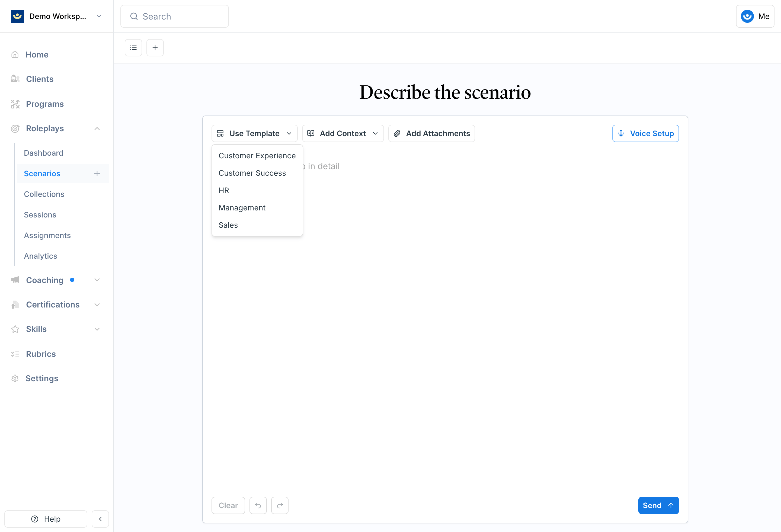
Task: Click into the scenario description text area
Action: (x=445, y=323)
